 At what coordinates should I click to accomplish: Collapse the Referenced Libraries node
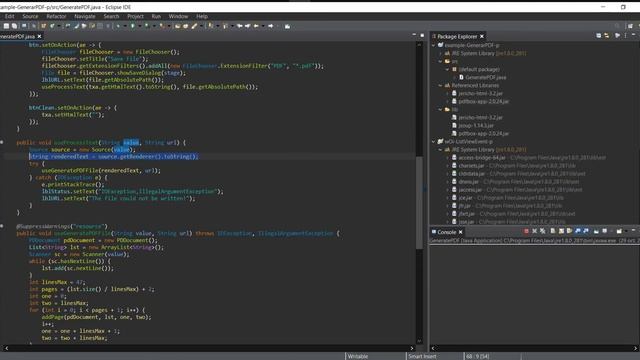440,85
